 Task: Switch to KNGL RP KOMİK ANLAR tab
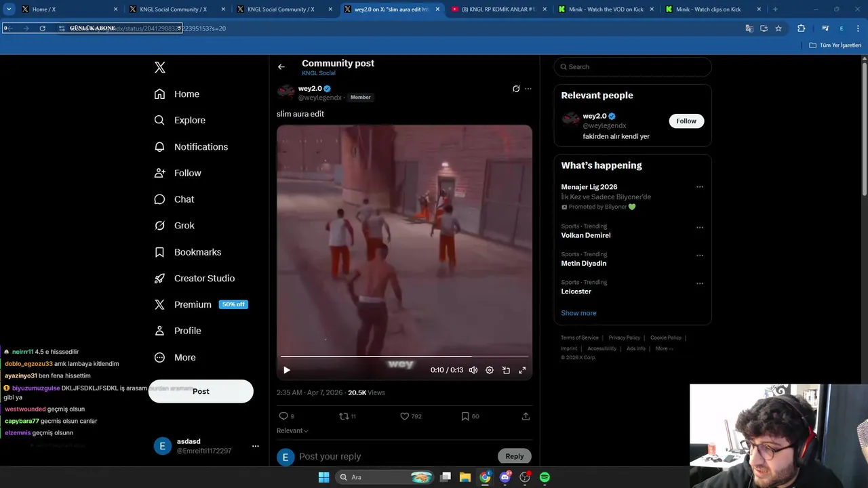498,9
